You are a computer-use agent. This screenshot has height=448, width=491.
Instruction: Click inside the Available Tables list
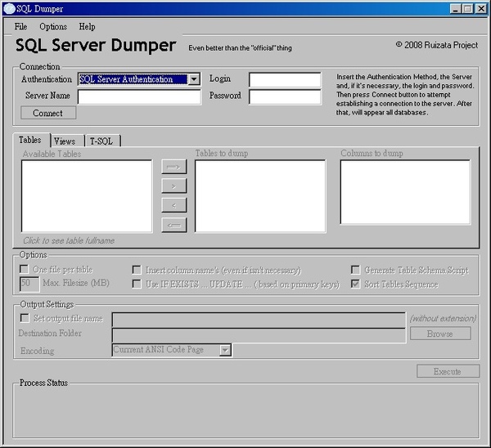[87, 196]
